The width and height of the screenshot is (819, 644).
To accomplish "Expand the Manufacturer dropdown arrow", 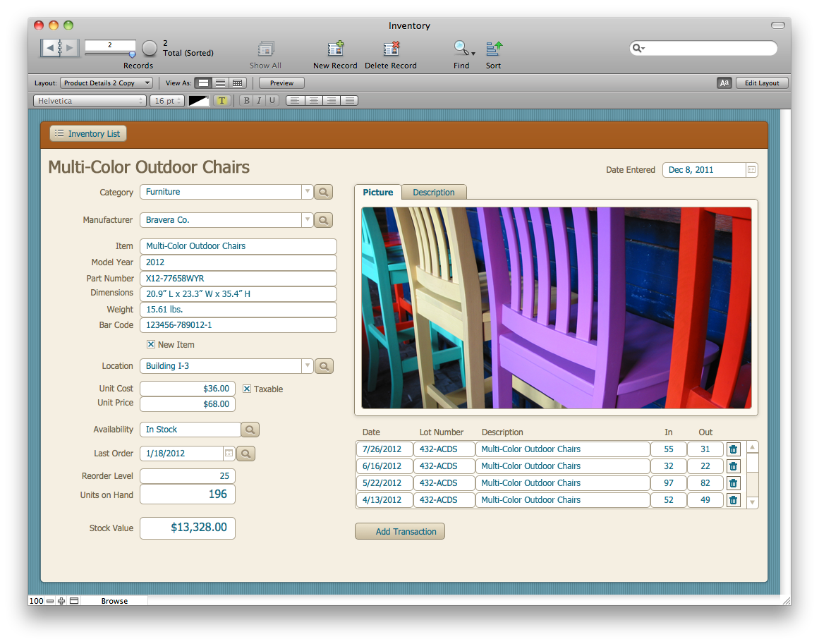I will pos(308,220).
